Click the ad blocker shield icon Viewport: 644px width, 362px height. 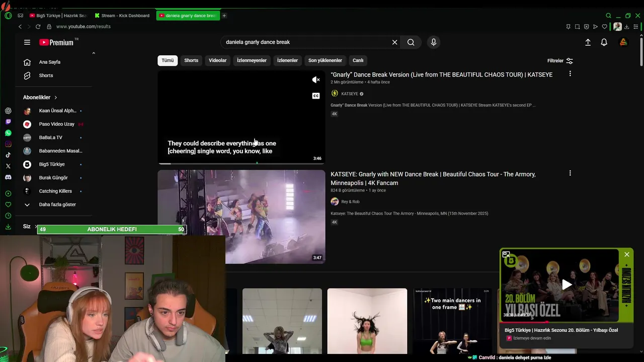pos(586,27)
